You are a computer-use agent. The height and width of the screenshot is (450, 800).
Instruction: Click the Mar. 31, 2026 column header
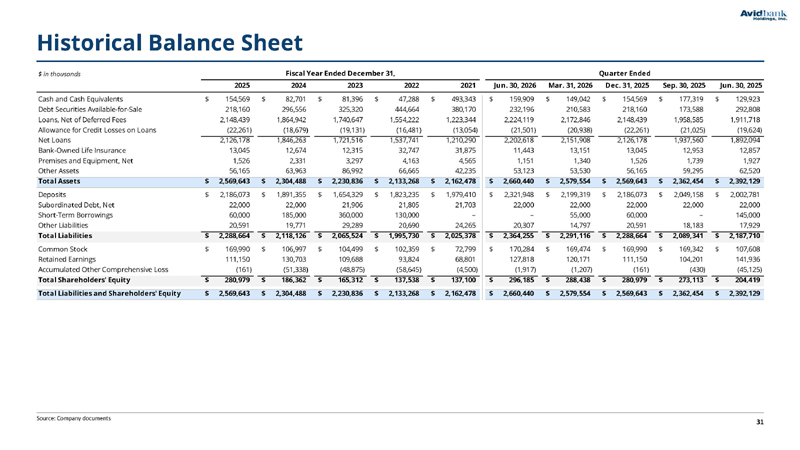570,86
